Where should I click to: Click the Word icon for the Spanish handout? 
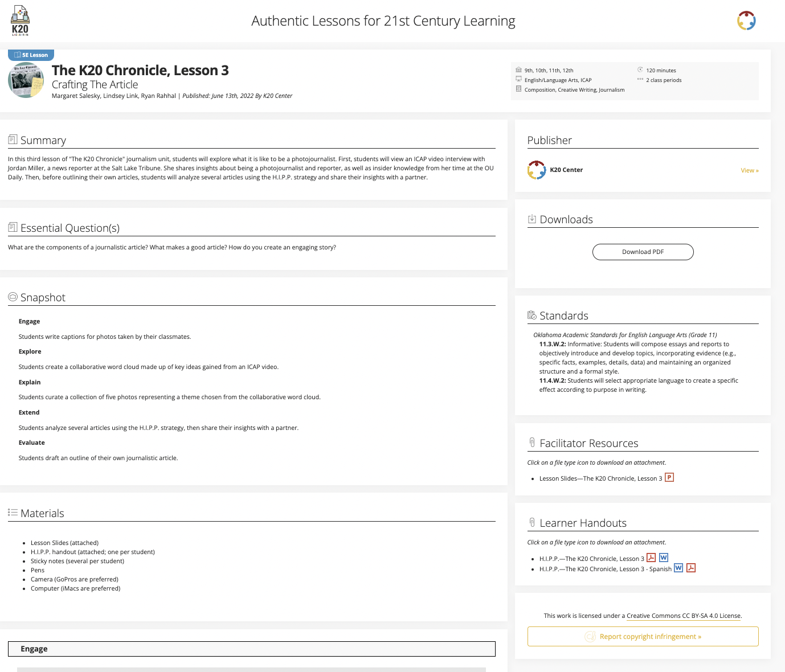pyautogui.click(x=678, y=568)
